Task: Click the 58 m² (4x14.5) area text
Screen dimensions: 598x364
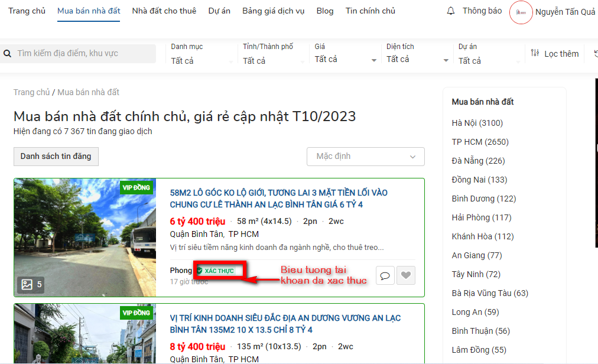Action: click(264, 222)
